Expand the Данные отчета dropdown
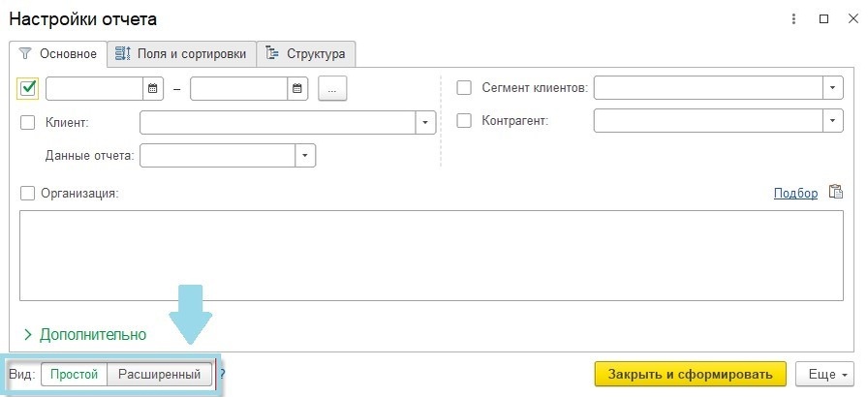Screen dimensions: 868x397 pos(305,155)
